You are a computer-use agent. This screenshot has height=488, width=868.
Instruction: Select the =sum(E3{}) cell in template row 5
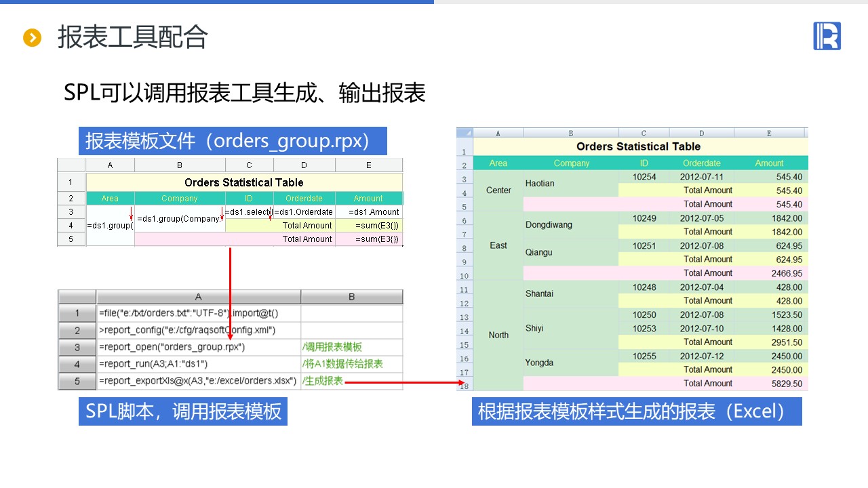tap(368, 239)
